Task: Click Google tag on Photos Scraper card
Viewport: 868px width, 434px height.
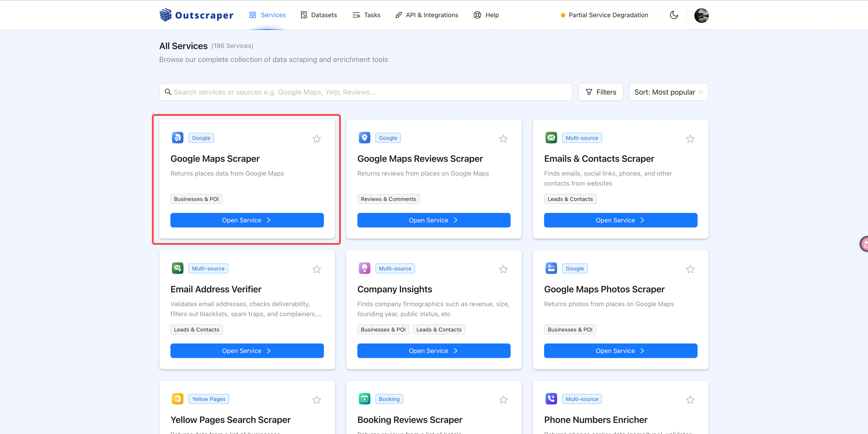Action: (575, 268)
